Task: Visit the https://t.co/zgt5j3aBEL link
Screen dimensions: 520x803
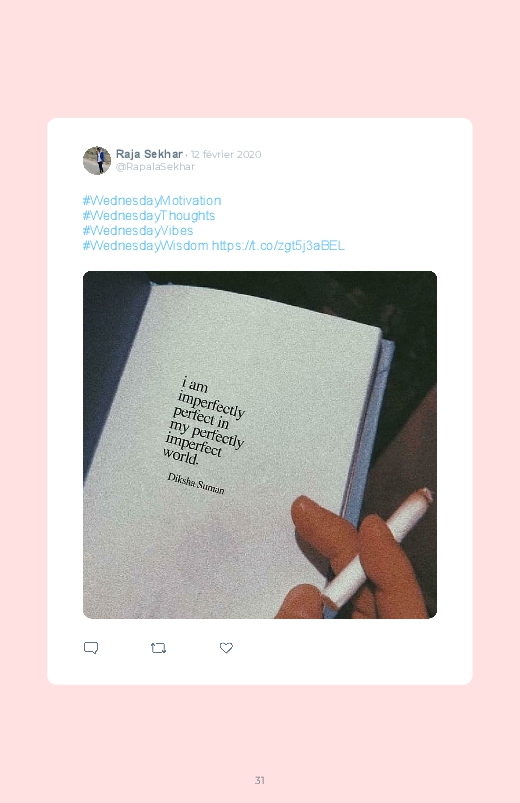Action: pyautogui.click(x=278, y=245)
